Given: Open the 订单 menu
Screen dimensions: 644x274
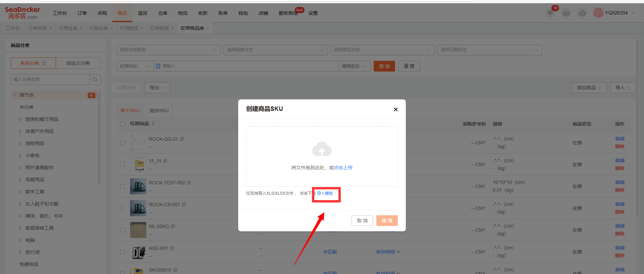Looking at the screenshot, I should 82,13.
